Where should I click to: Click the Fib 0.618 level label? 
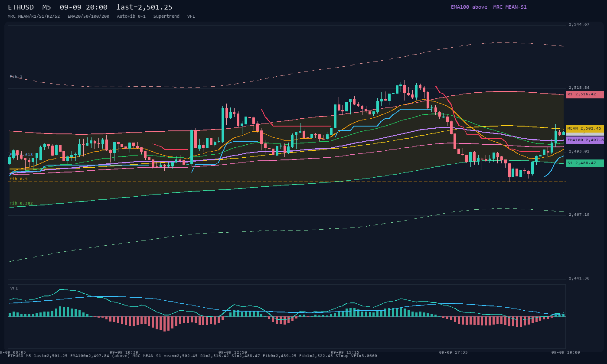21,155
